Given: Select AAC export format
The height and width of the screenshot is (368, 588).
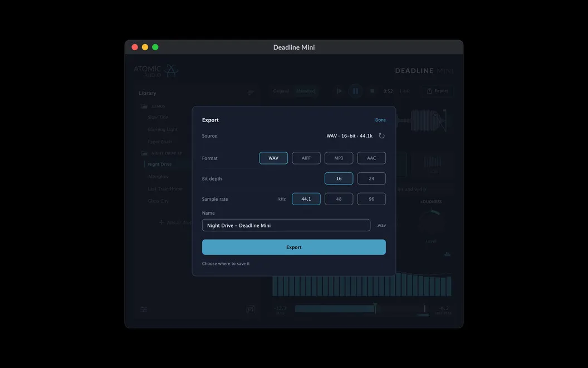Looking at the screenshot, I should tap(371, 158).
